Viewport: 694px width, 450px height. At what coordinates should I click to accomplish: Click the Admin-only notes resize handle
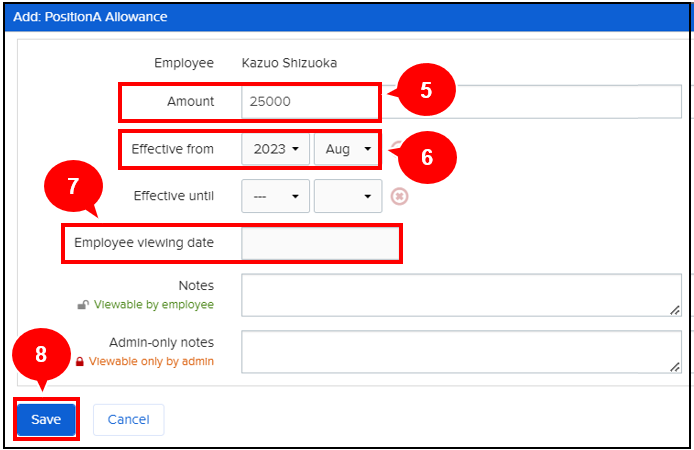pos(675,367)
